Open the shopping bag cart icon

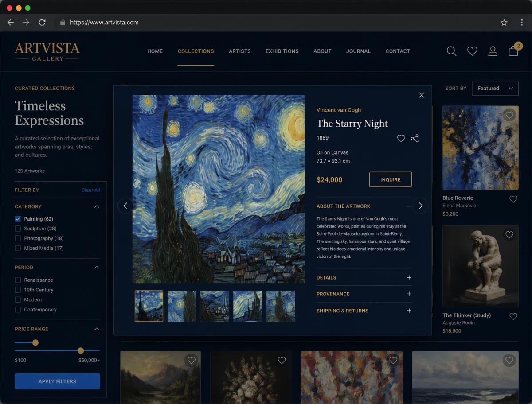(513, 51)
